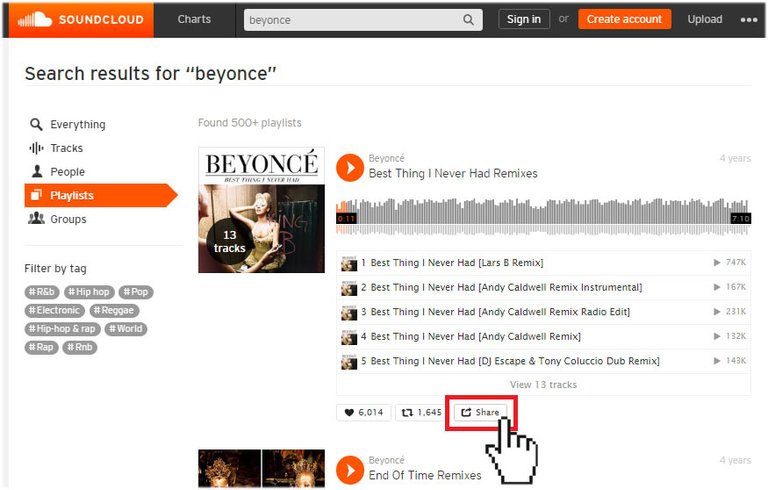Filter by #R&b tag
768x490 pixels.
[42, 292]
